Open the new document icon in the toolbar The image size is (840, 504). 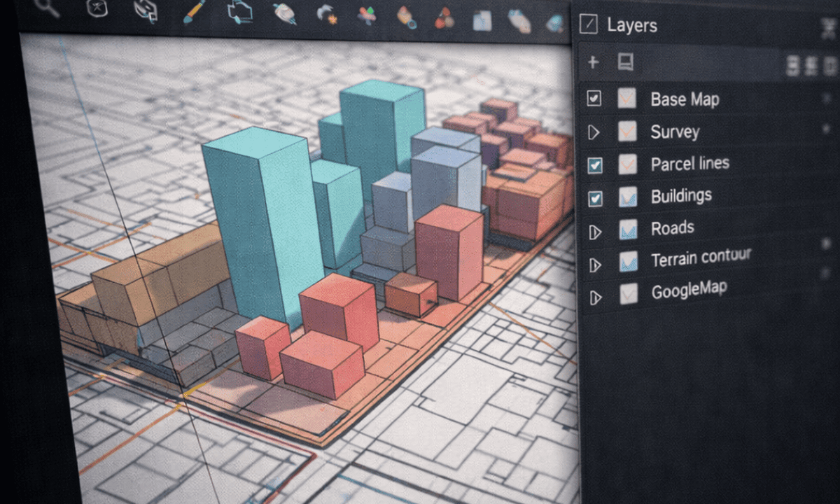483,20
